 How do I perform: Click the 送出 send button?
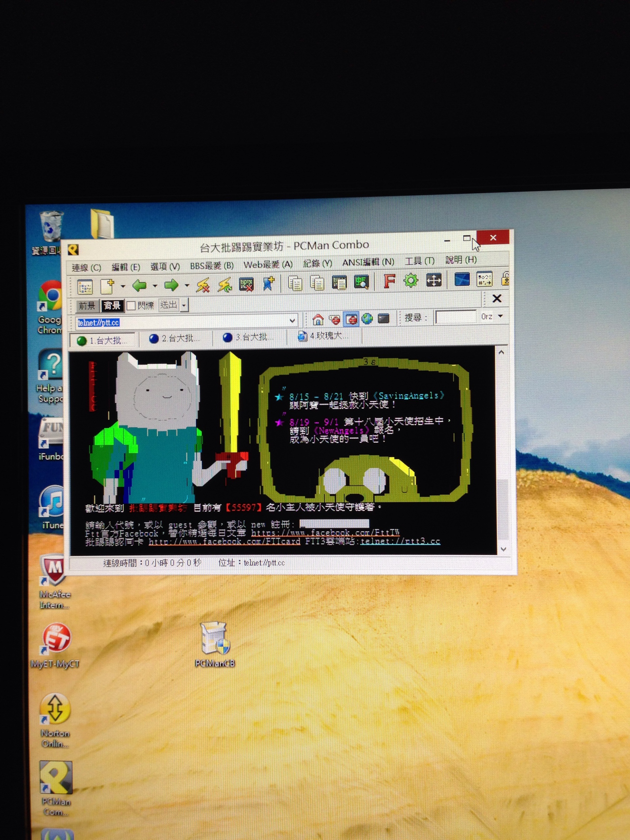coord(169,305)
